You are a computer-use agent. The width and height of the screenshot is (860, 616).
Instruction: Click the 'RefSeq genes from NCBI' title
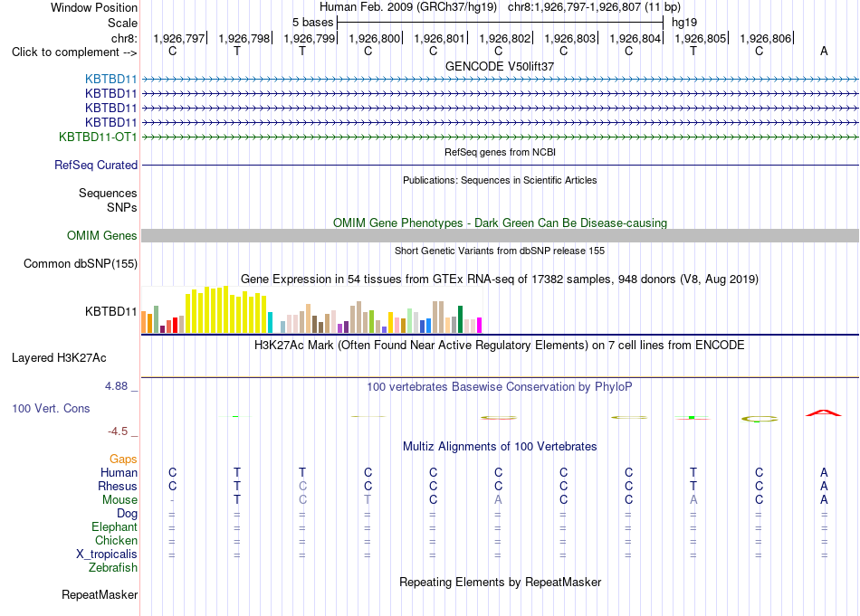(x=500, y=152)
